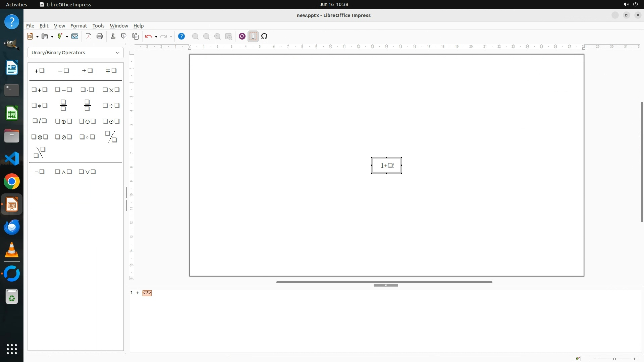Expand the New document dropdown arrow

click(x=37, y=37)
